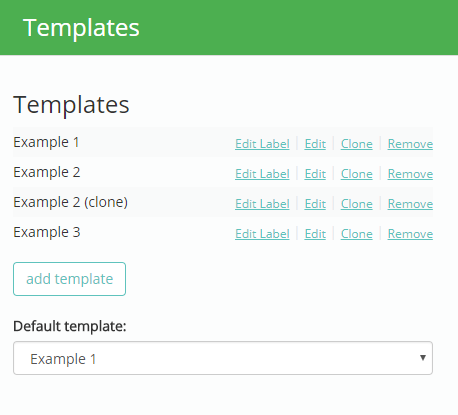The height and width of the screenshot is (415, 458).
Task: Open Edit for Example 1 template
Action: [315, 144]
